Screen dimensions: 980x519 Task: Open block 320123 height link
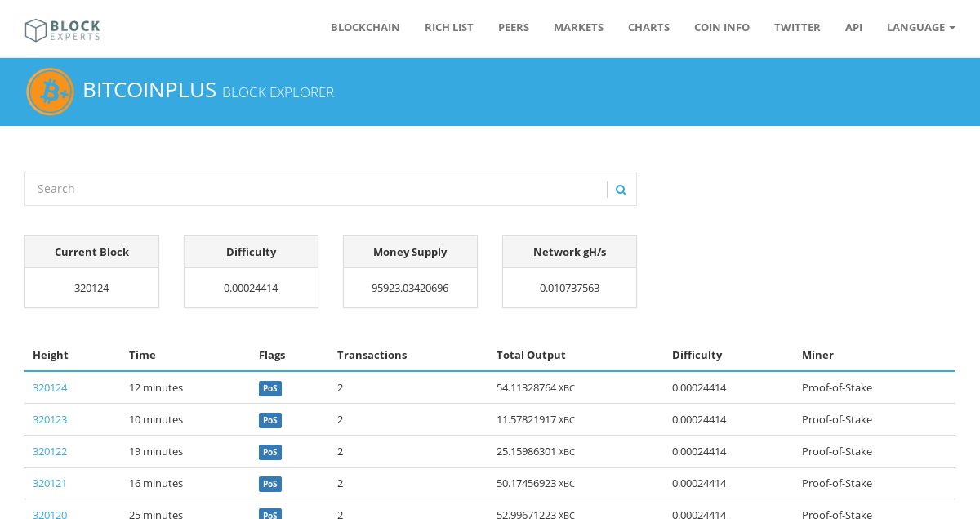point(50,419)
